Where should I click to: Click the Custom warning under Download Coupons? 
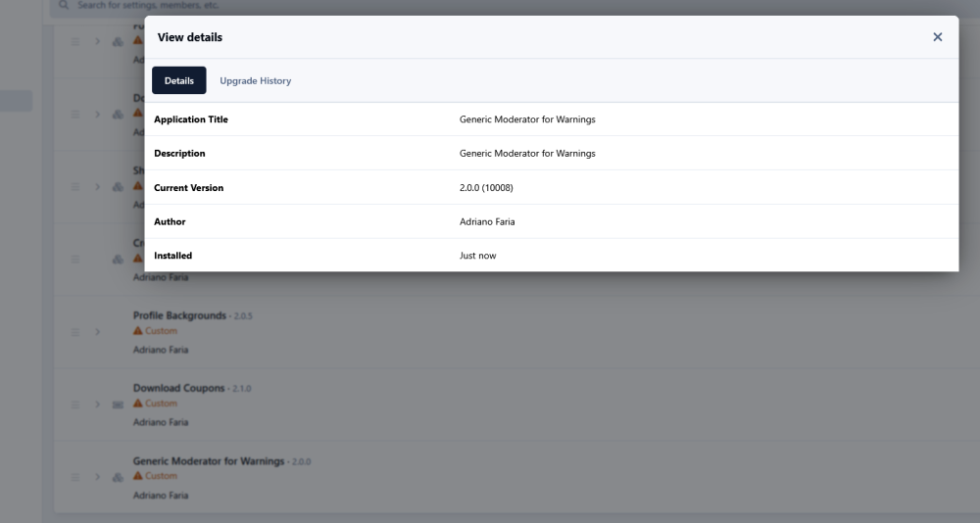tap(155, 404)
